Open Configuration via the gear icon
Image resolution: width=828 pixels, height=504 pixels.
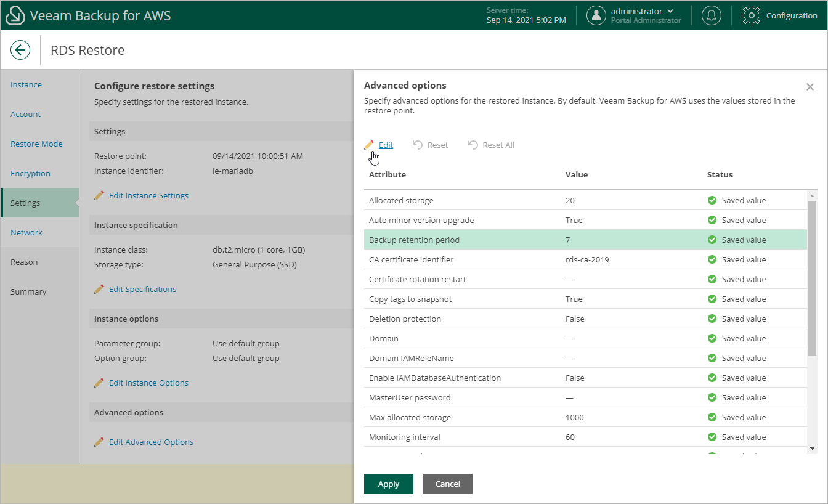click(751, 15)
